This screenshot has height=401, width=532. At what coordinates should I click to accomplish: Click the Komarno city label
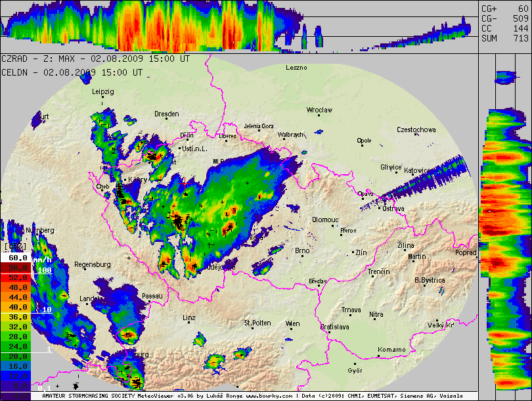point(391,349)
